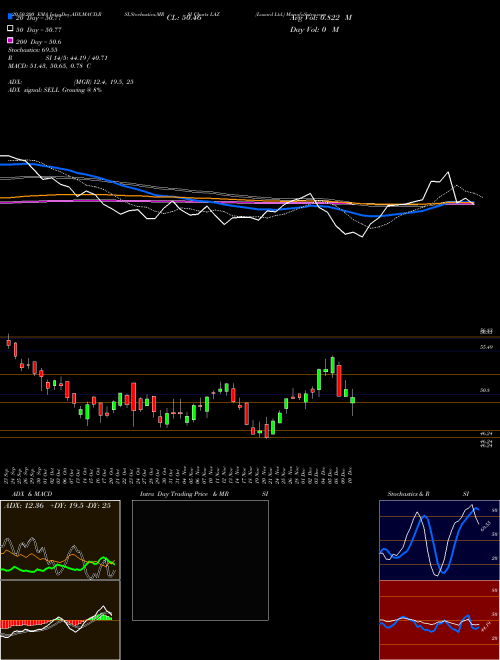This screenshot has width=500, height=660.
Task: Click the 50.8 price axis label
Action: [x=485, y=390]
